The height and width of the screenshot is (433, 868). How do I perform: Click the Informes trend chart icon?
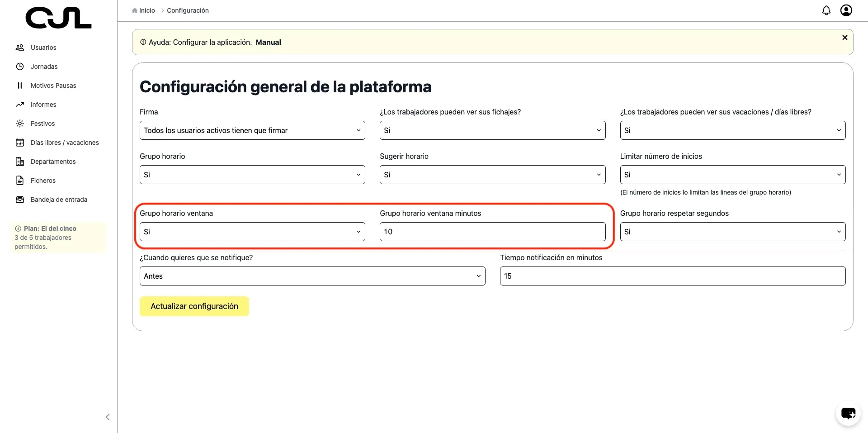(x=20, y=105)
